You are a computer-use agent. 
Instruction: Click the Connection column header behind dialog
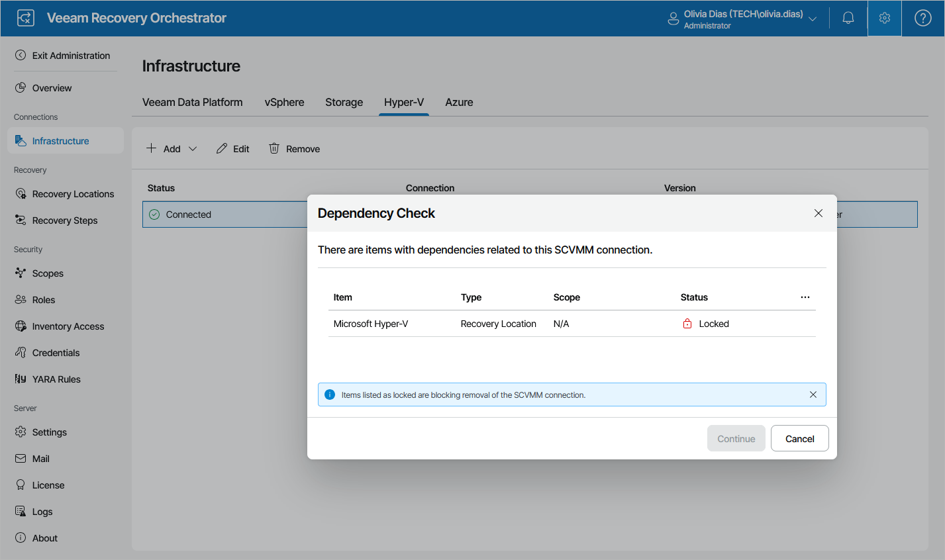430,188
